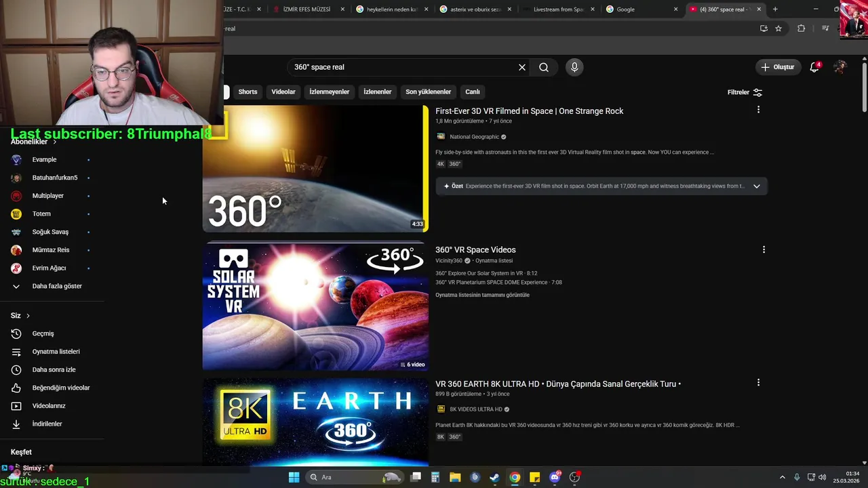The height and width of the screenshot is (488, 868).
Task: Open the Chrome media control icon
Action: tap(825, 28)
